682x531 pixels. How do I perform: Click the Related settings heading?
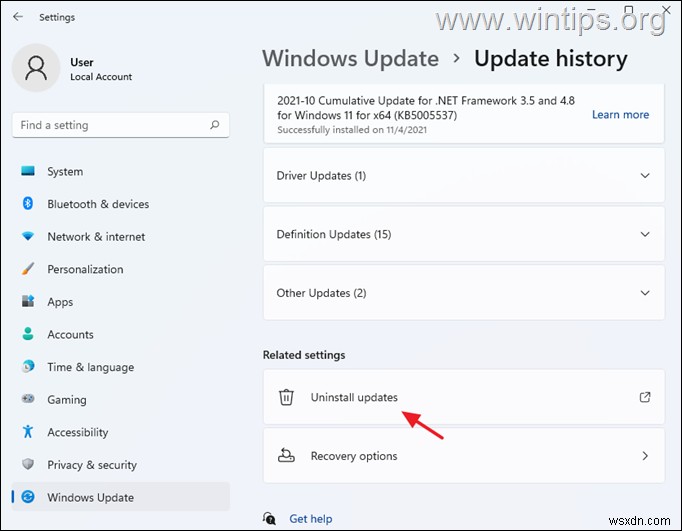tap(304, 355)
